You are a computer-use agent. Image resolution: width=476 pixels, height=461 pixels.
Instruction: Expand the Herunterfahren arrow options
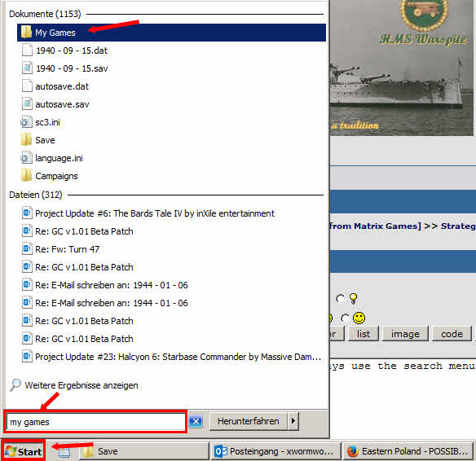[x=293, y=421]
